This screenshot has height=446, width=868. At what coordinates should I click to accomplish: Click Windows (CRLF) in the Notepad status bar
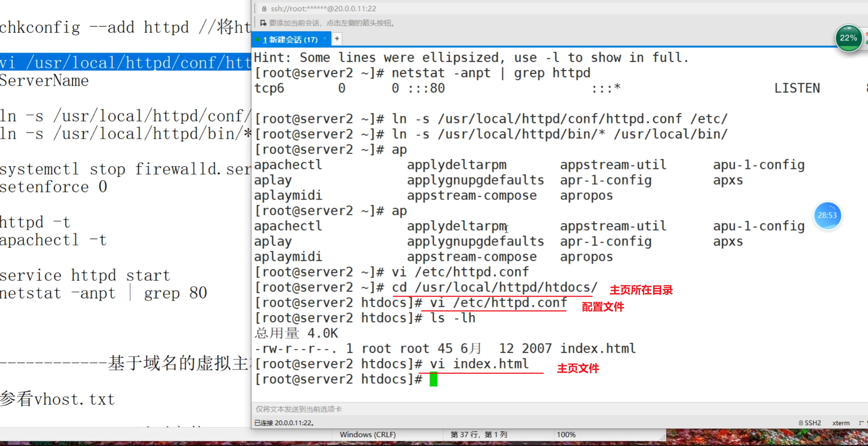coord(368,435)
